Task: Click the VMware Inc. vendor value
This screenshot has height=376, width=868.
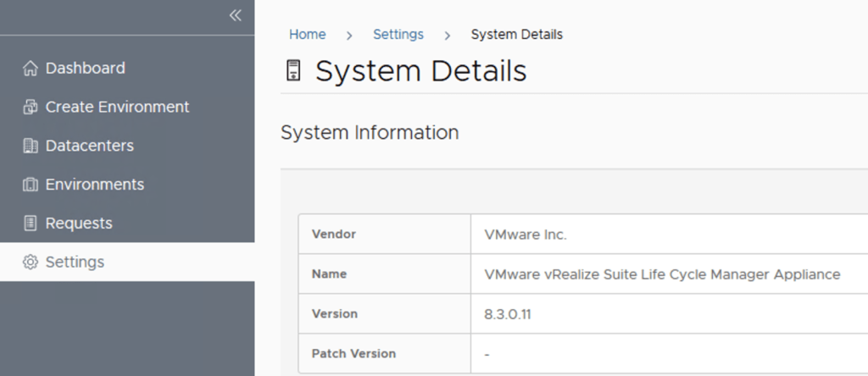Action: (525, 235)
